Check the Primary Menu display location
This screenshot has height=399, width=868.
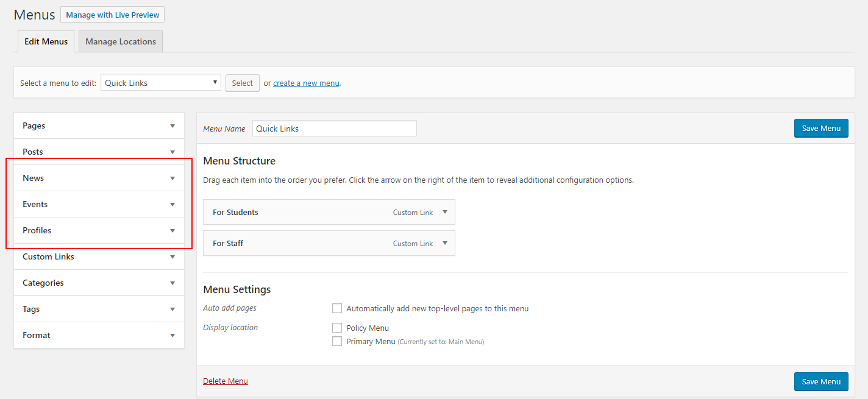click(337, 341)
